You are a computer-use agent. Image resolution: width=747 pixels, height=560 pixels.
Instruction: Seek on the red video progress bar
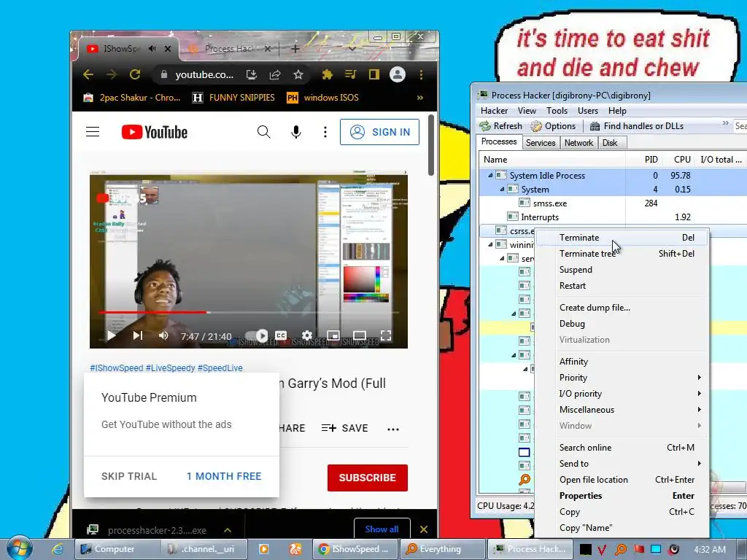pyautogui.click(x=249, y=312)
